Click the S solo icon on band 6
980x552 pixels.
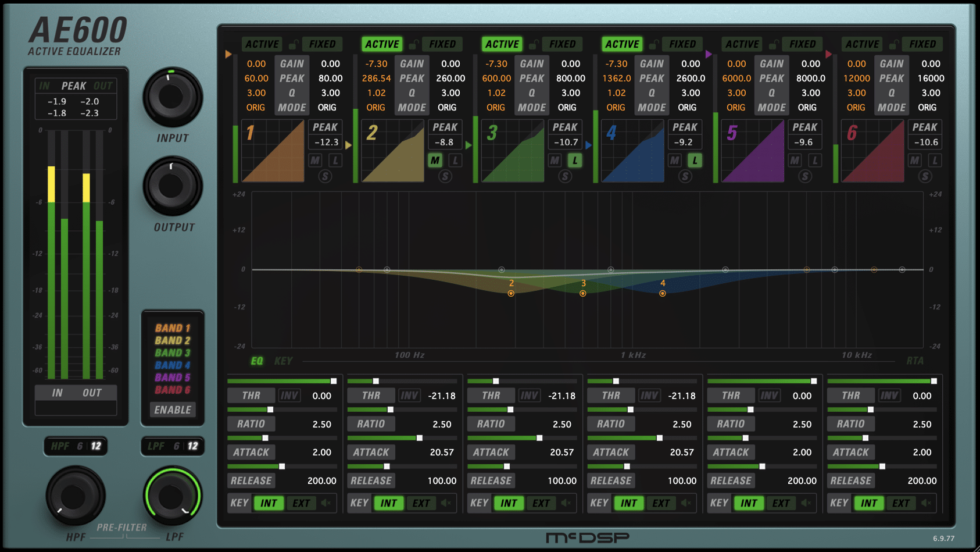click(x=925, y=176)
